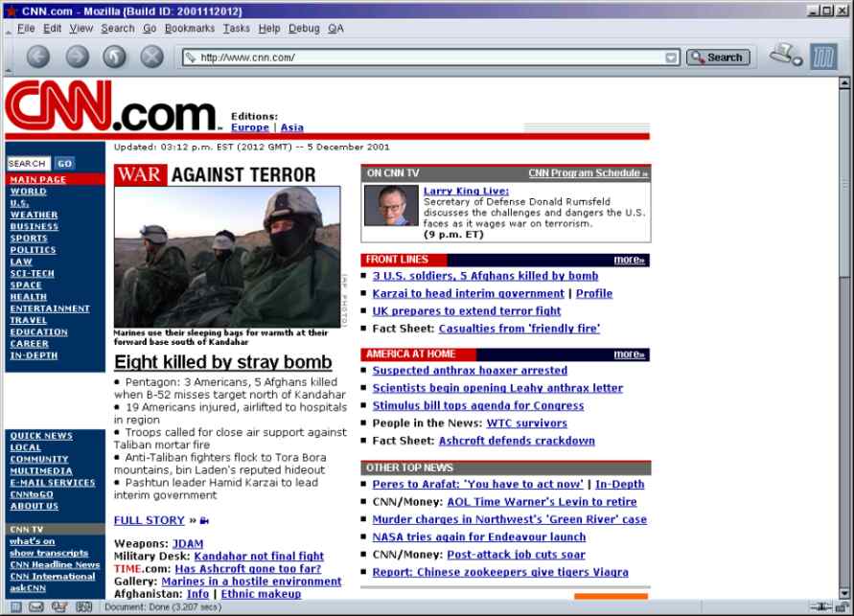
Task: Open QUICK NEWS in the sidebar
Action: click(41, 435)
